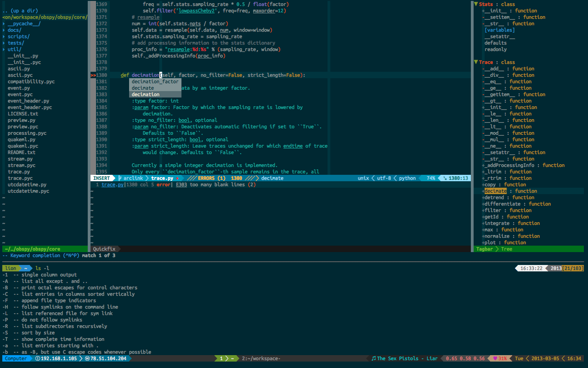Jump to the filter function tag
588x368 pixels.
[493, 210]
